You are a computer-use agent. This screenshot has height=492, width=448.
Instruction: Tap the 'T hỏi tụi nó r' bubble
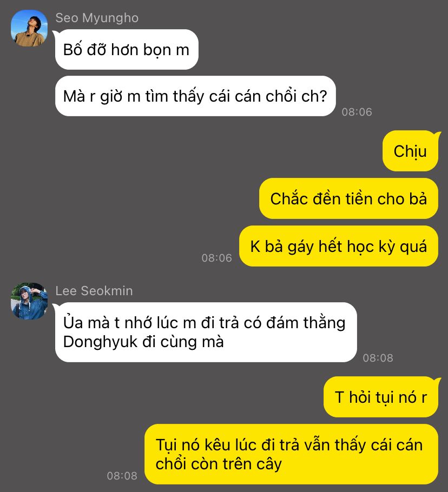point(381,397)
